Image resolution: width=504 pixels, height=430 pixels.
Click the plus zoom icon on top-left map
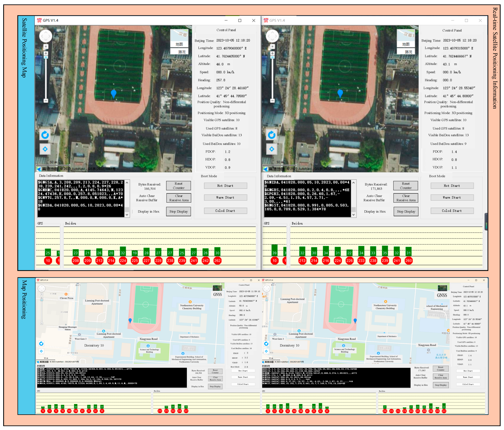click(x=46, y=53)
